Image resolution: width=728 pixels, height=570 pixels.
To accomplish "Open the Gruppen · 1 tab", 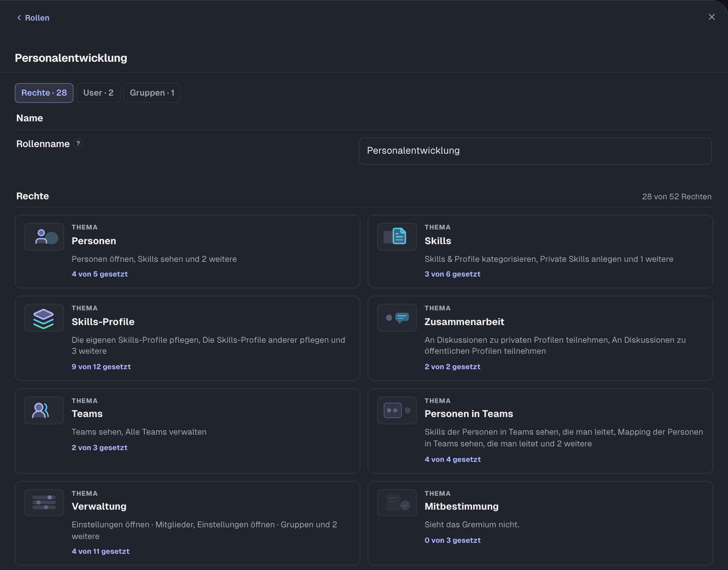I will pos(152,93).
